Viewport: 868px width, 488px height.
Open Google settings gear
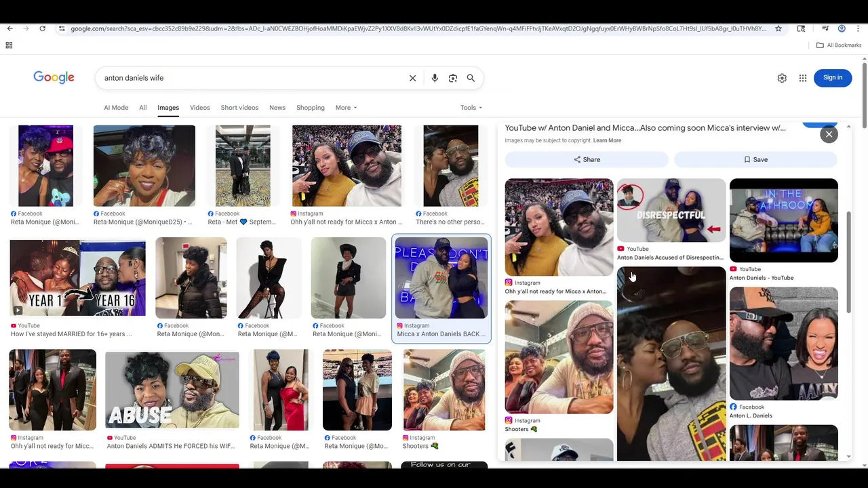[x=782, y=78]
